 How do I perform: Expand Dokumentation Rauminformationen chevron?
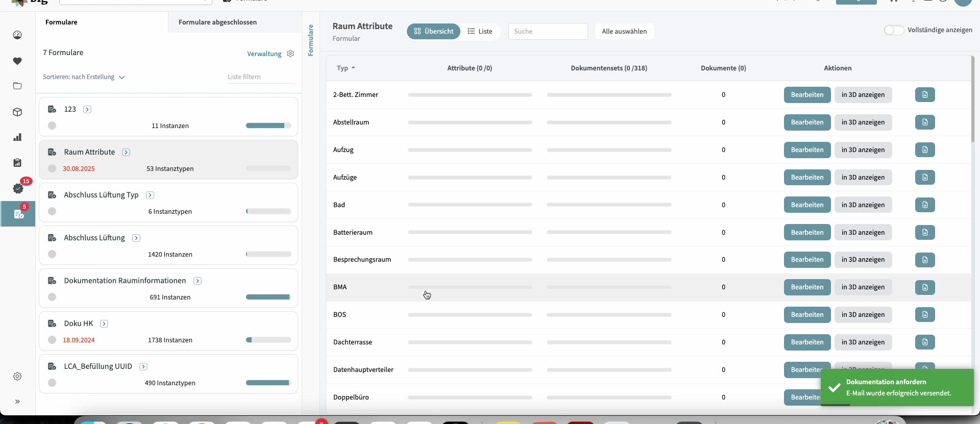(198, 281)
